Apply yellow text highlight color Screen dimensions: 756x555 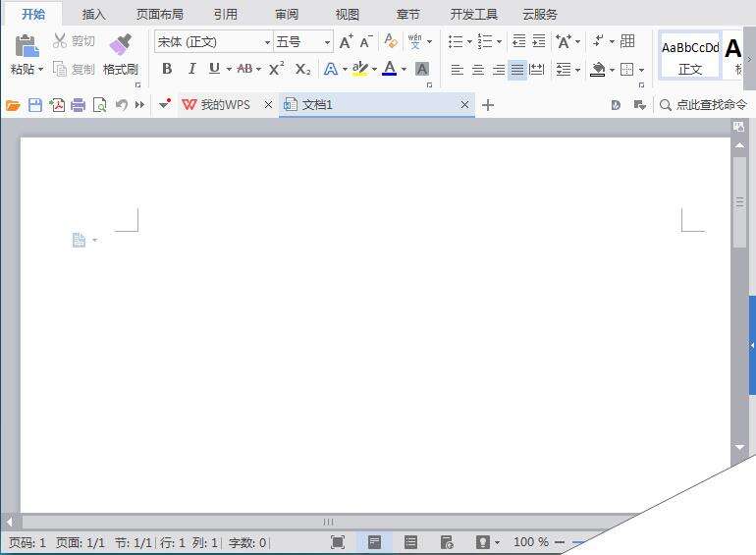click(x=359, y=69)
